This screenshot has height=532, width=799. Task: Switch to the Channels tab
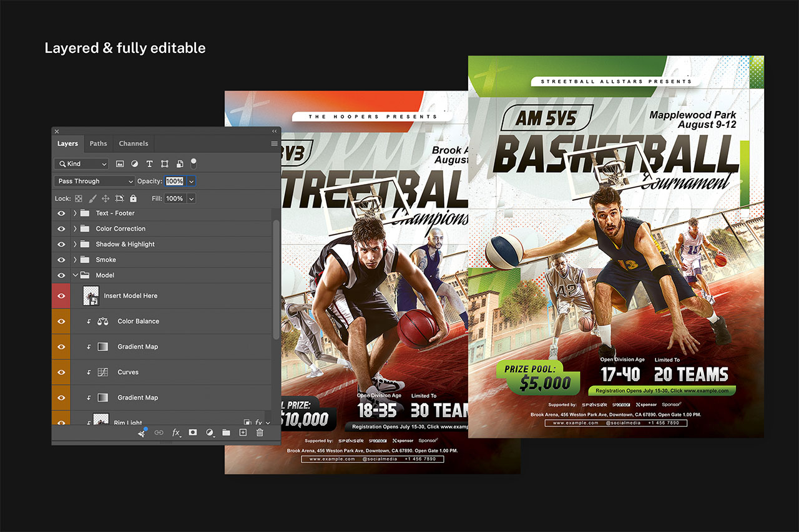pyautogui.click(x=134, y=143)
